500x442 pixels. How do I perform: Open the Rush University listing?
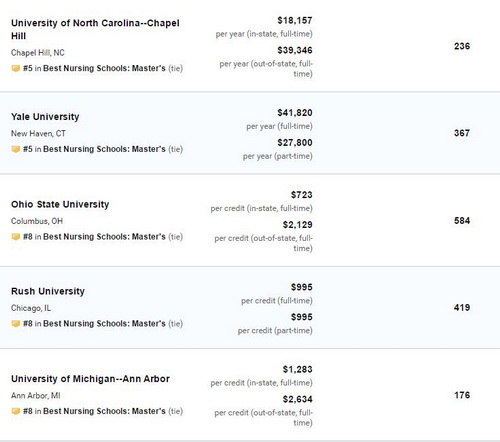click(x=48, y=291)
